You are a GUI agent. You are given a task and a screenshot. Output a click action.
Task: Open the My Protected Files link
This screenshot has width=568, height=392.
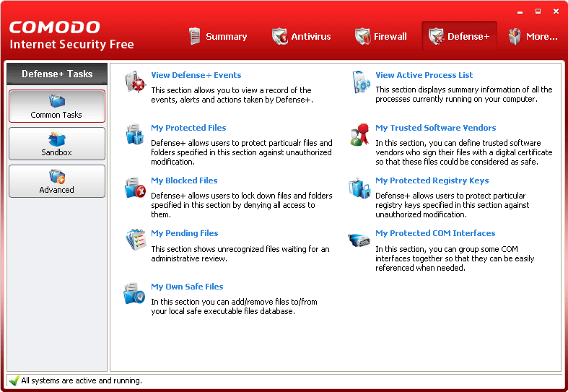pyautogui.click(x=188, y=128)
